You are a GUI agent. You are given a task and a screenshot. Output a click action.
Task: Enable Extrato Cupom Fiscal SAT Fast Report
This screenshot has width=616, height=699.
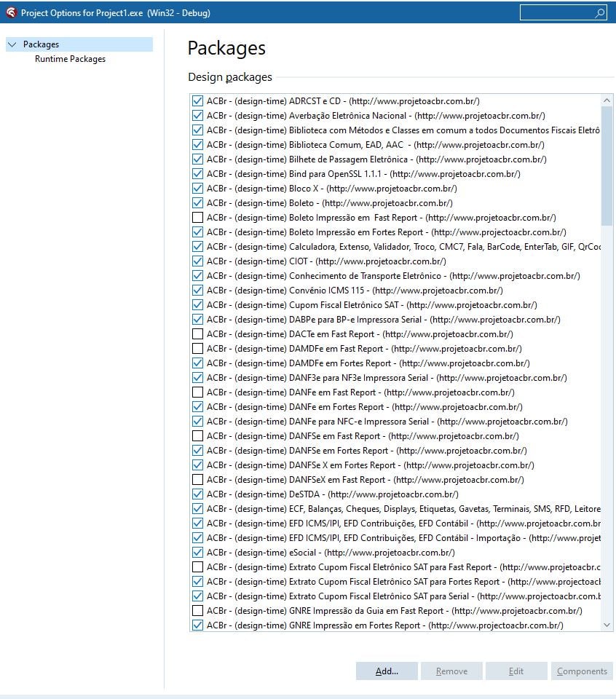pos(197,567)
